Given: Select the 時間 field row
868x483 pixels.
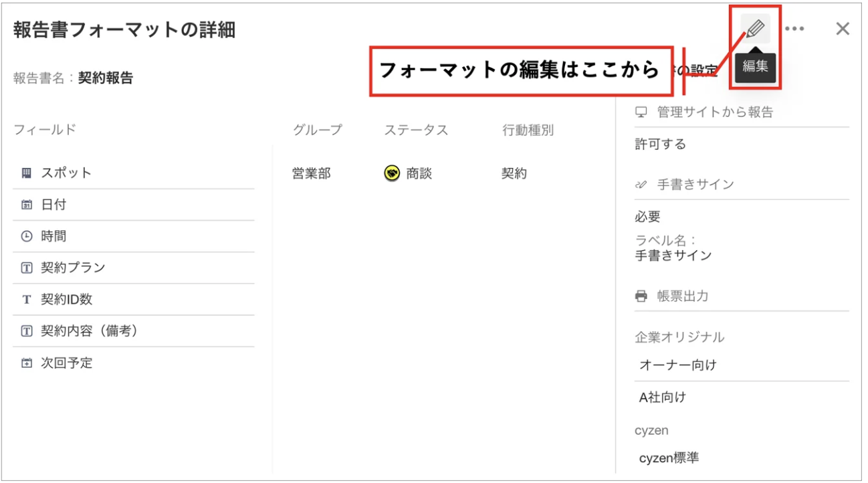Looking at the screenshot, I should pos(134,236).
